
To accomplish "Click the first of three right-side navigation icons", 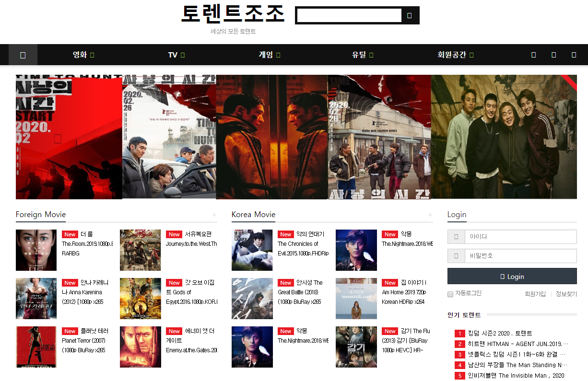I will click(x=533, y=55).
